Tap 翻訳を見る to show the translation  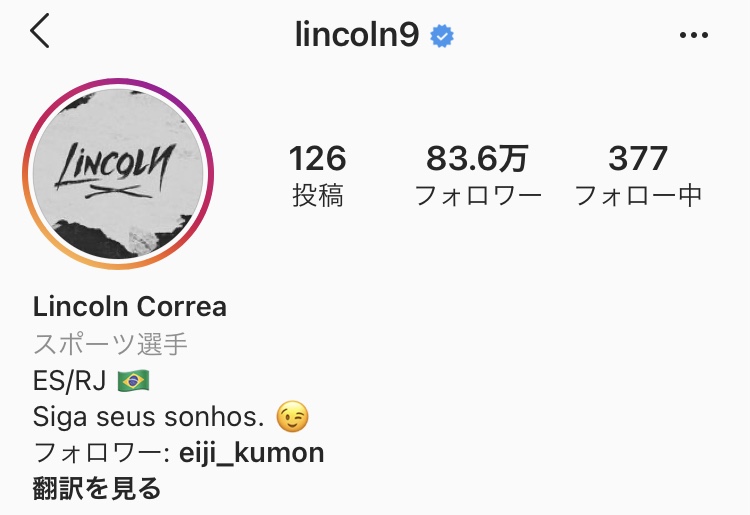(x=97, y=488)
